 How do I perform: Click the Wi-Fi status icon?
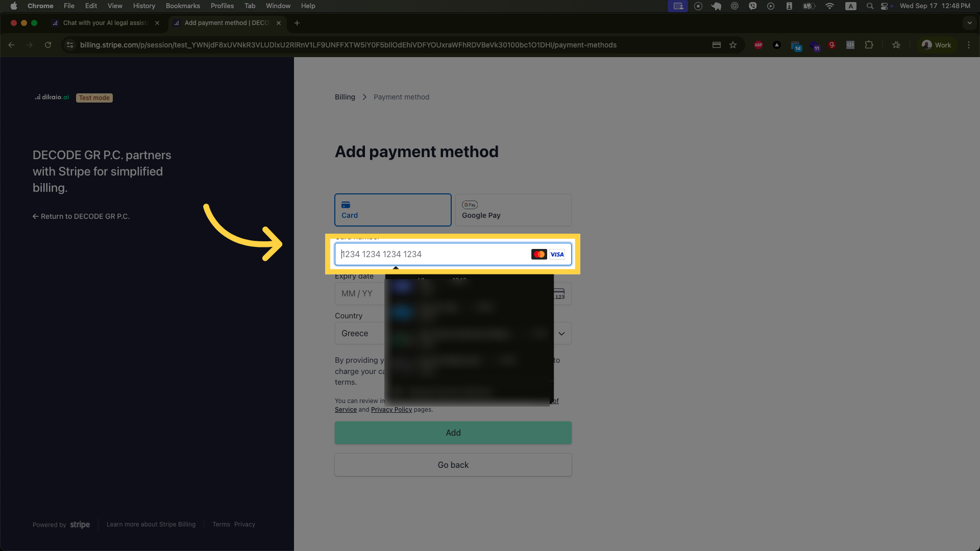pyautogui.click(x=829, y=6)
